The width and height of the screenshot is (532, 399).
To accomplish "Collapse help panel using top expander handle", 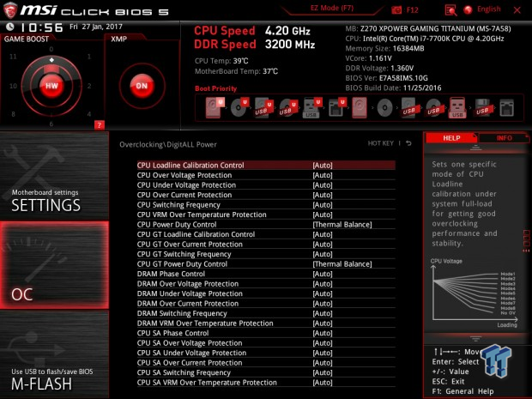I will (x=475, y=148).
